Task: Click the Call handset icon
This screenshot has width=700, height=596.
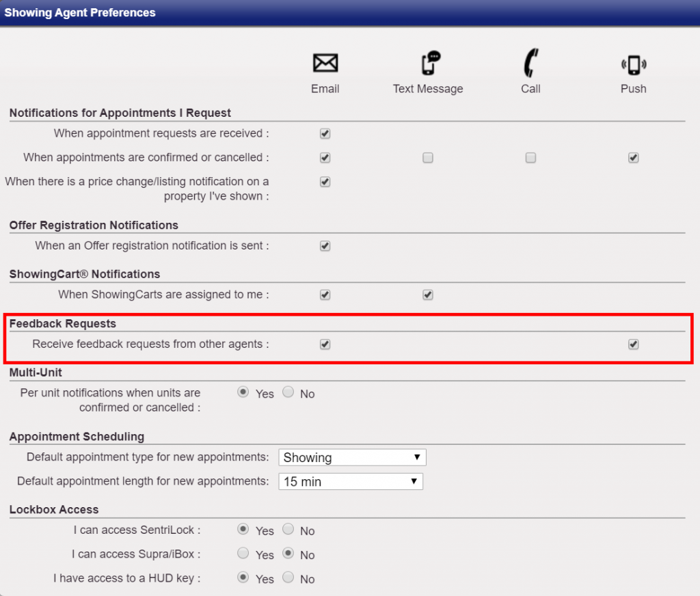Action: point(530,64)
